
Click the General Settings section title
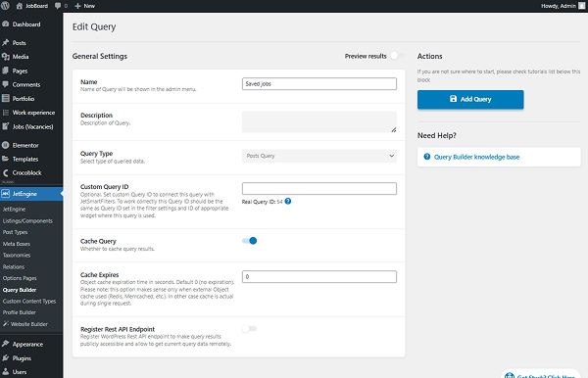click(x=100, y=56)
